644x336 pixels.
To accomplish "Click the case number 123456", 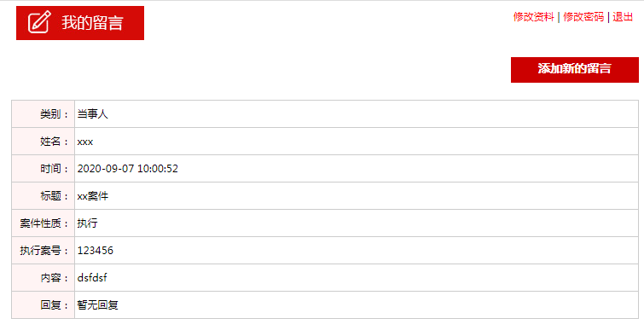I will tap(96, 251).
